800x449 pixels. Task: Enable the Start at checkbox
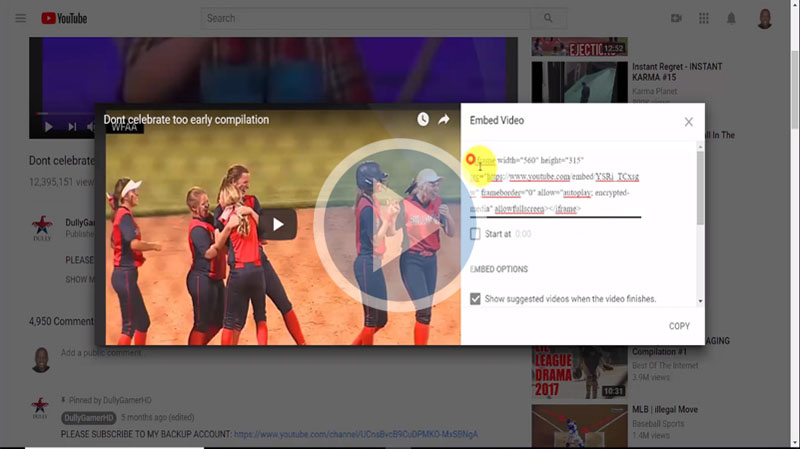pos(476,233)
